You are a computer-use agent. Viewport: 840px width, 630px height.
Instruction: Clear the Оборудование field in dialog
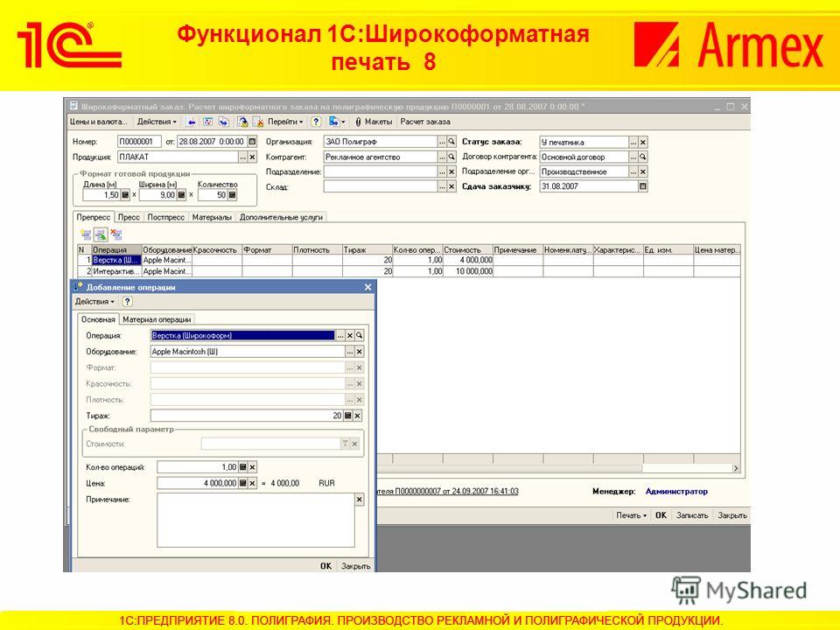[x=360, y=352]
